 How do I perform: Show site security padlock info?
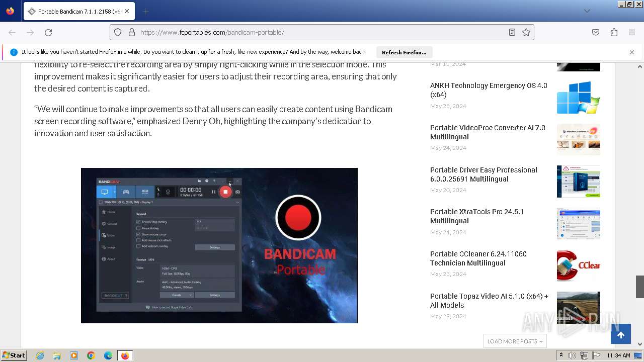point(132,32)
